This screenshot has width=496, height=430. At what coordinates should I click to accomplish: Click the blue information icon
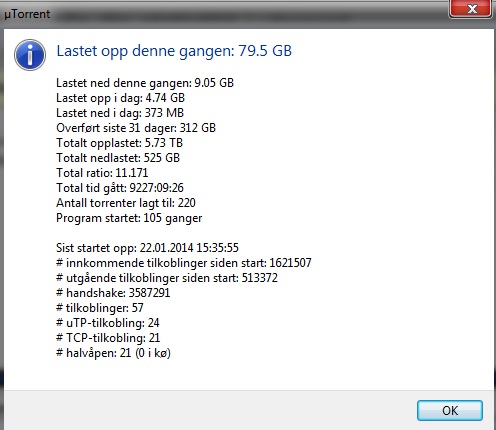click(30, 55)
